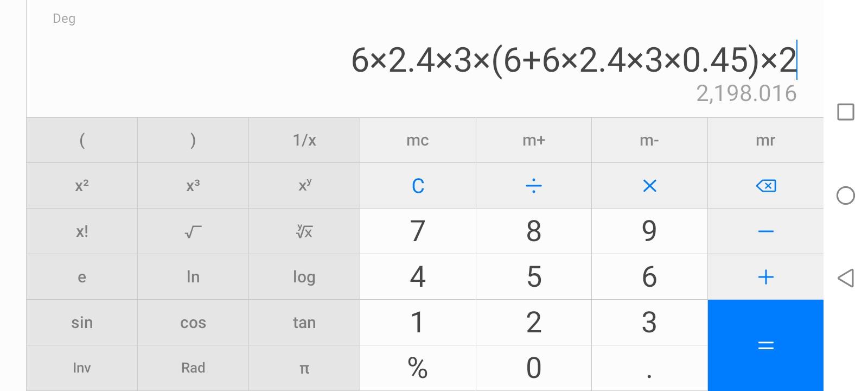The width and height of the screenshot is (868, 391).
Task: Select the y-th root of x function
Action: [x=304, y=231]
